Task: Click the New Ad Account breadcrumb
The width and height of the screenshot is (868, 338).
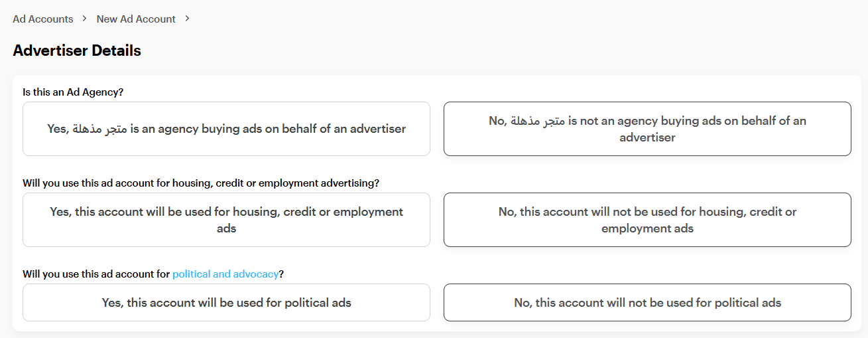Action: (136, 19)
